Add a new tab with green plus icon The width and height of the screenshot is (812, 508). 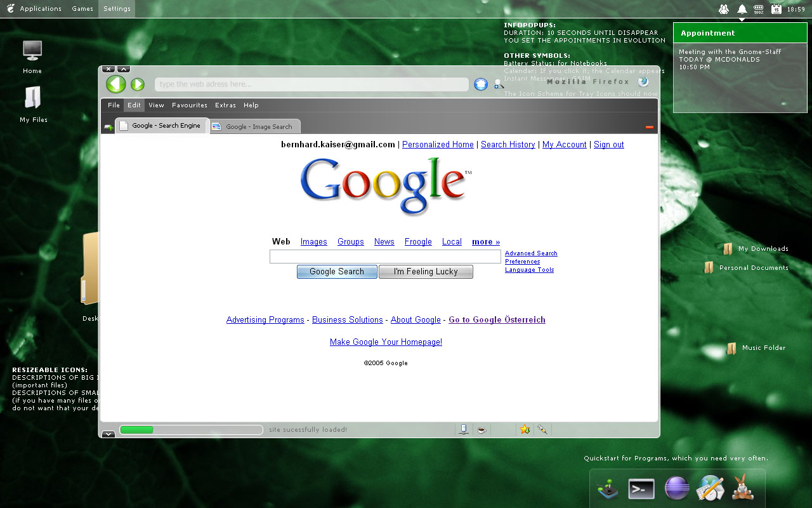(x=108, y=127)
